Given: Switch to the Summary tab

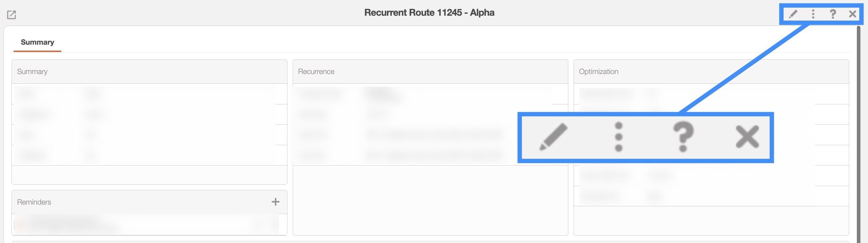Looking at the screenshot, I should (x=37, y=42).
